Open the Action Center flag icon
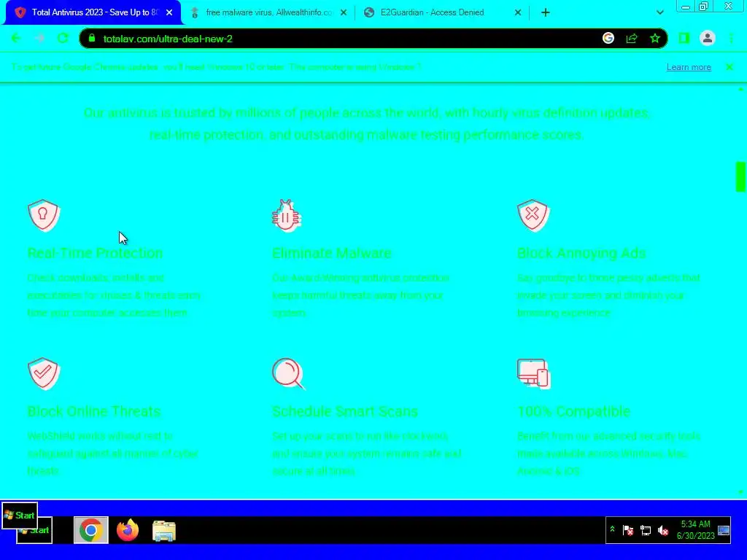Image resolution: width=747 pixels, height=560 pixels. 628,531
